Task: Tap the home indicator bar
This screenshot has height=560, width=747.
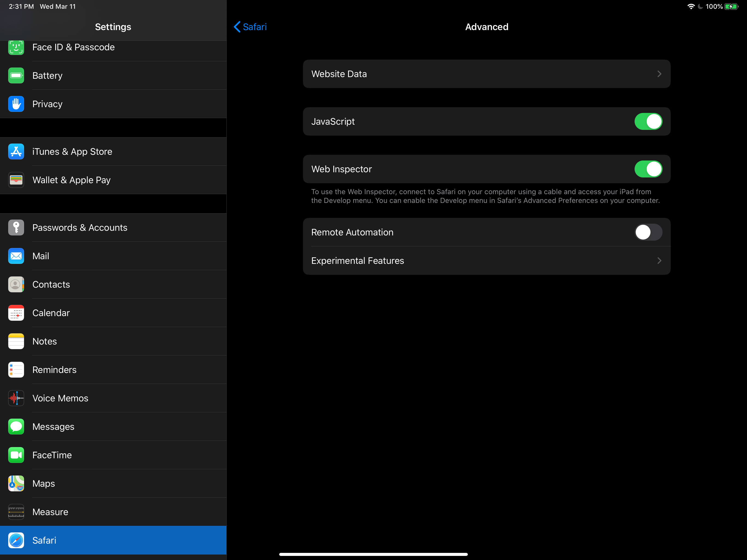Action: tap(373, 554)
